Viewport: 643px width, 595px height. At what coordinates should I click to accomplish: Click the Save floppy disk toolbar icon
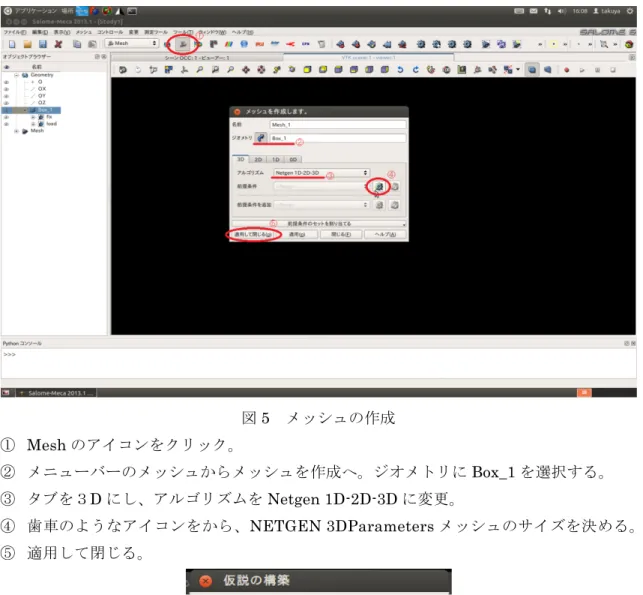point(43,44)
